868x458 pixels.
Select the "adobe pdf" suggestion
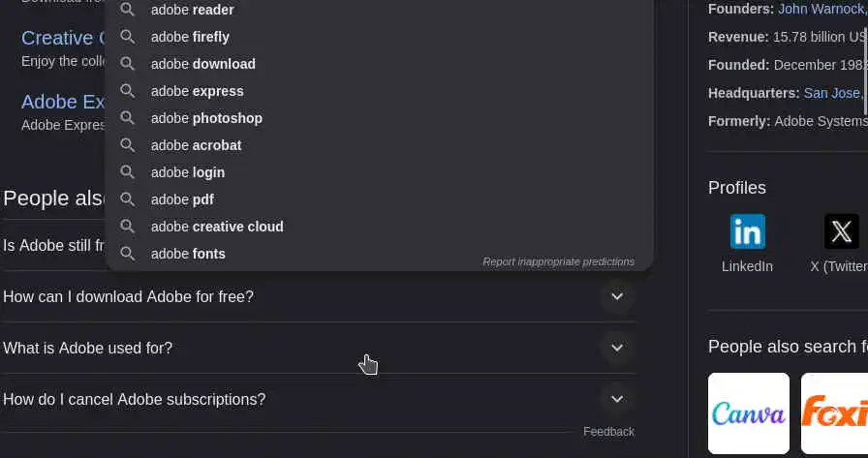point(182,199)
